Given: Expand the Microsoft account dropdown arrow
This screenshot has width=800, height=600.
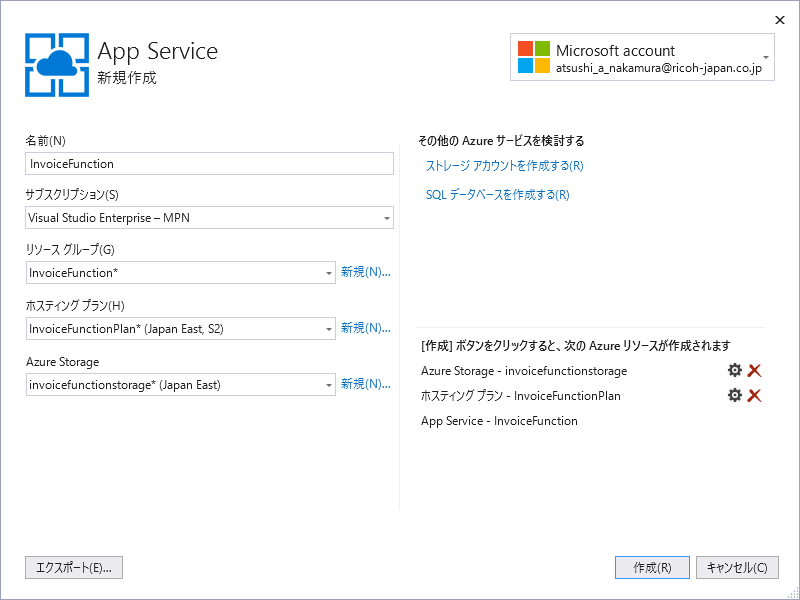Looking at the screenshot, I should point(766,57).
